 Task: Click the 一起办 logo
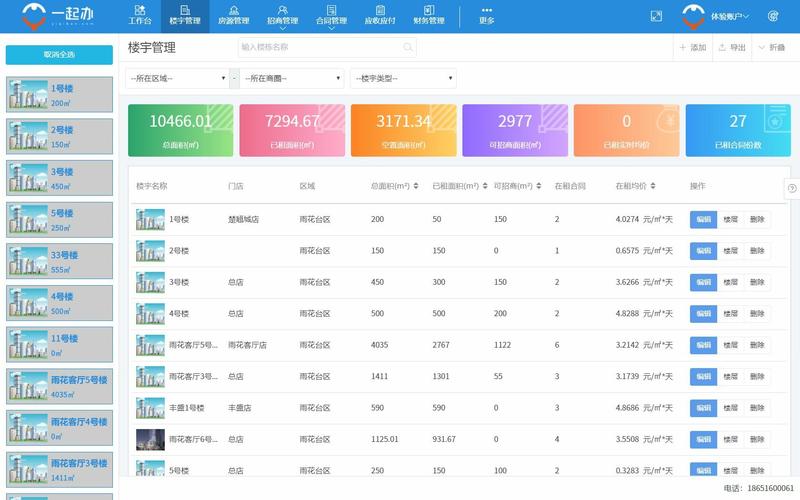point(58,16)
